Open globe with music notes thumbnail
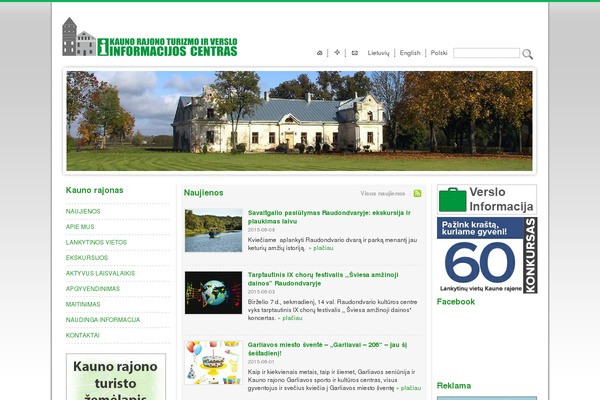600x400 pixels. (214, 293)
